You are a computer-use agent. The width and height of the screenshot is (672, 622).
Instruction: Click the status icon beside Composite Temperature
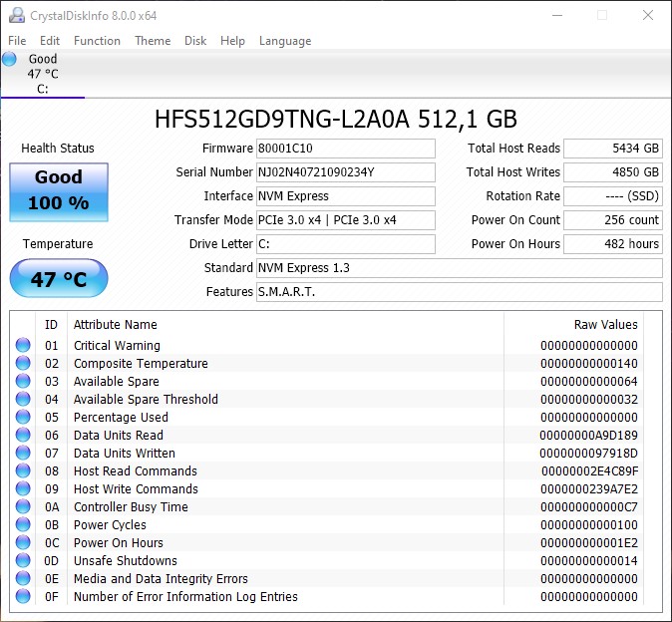23,364
